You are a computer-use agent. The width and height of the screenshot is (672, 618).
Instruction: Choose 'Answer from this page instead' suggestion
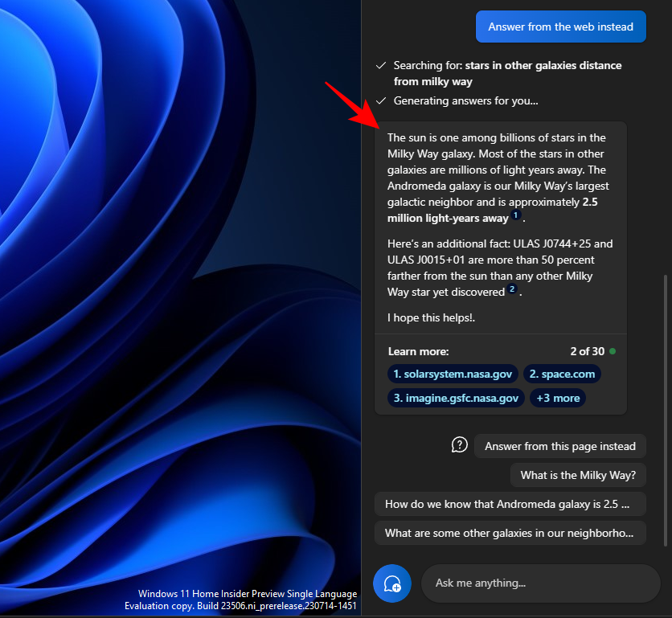pyautogui.click(x=559, y=446)
